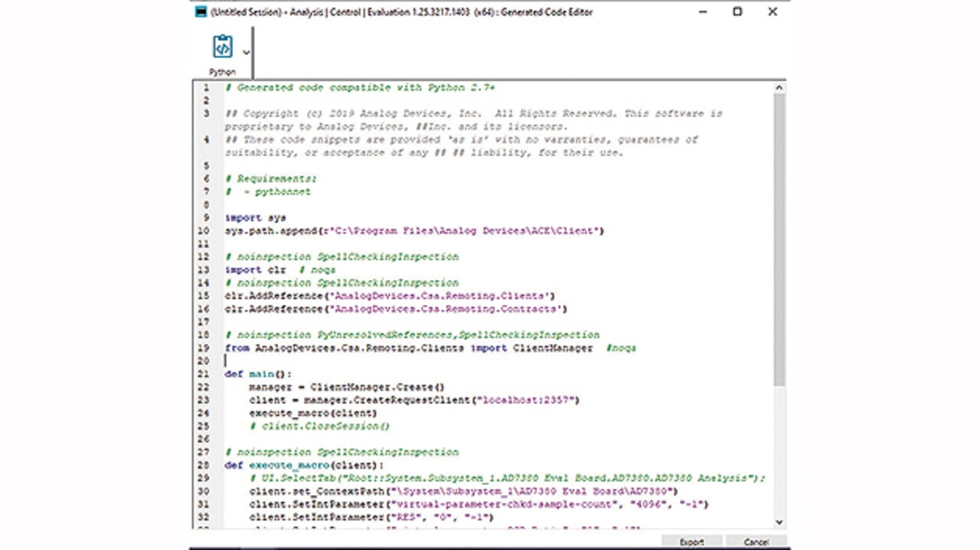Screen dimensions: 980x550
Task: Click the 'def execute_macro(client):' line
Action: tap(304, 464)
